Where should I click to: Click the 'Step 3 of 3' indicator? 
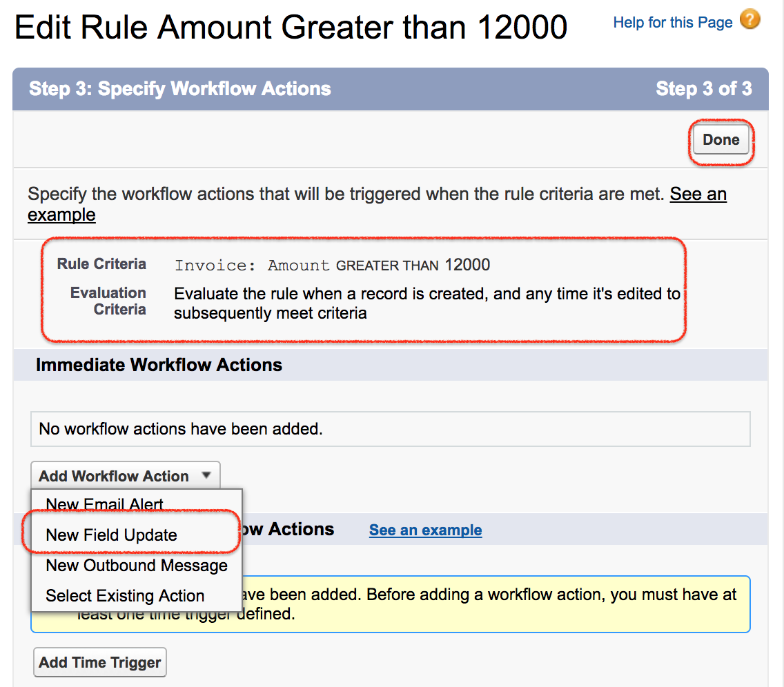703,88
